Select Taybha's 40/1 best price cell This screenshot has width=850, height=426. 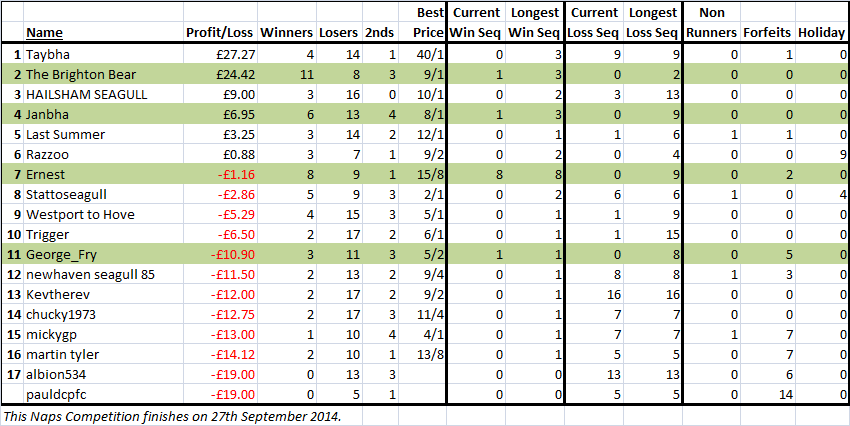tap(422, 54)
